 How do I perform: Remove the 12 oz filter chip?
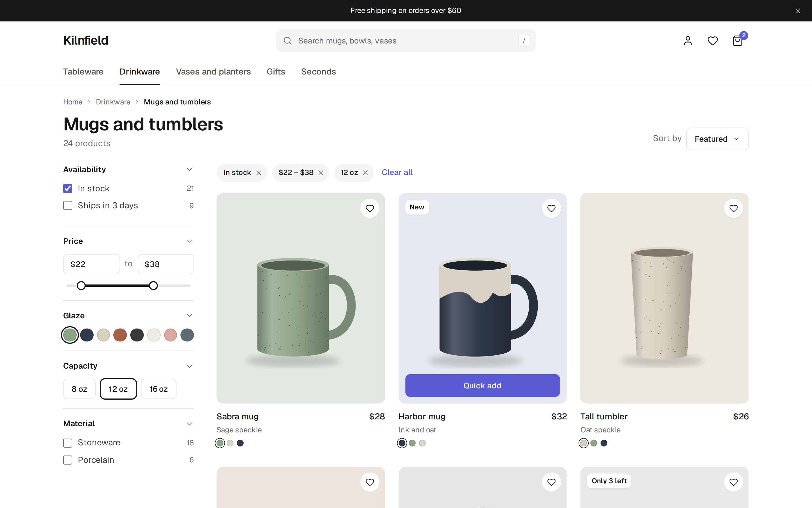[x=365, y=173]
